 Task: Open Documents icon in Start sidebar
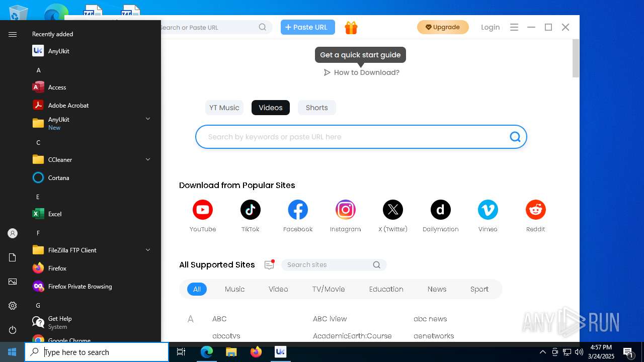[13, 257]
